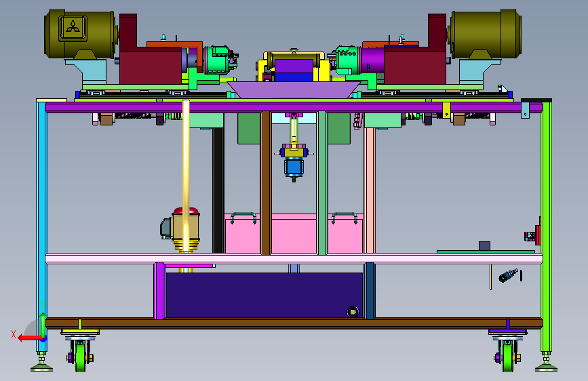
Task: Select the left leveling foot
Action: [41, 363]
